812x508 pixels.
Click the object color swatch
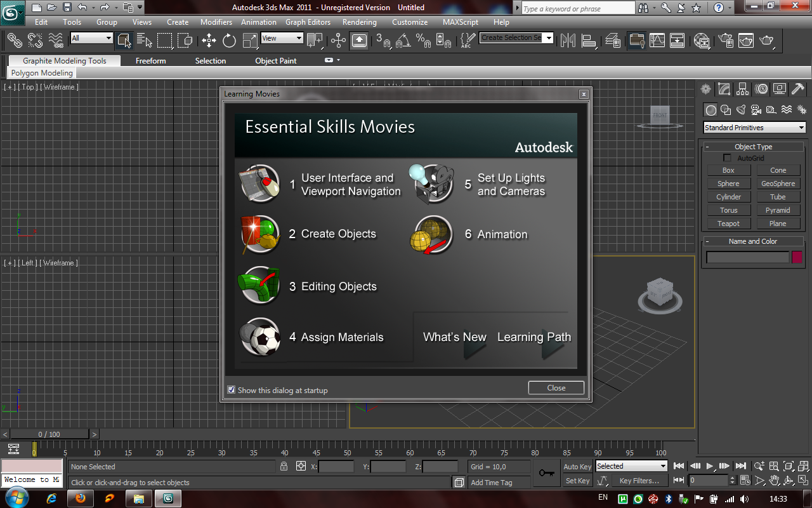coord(797,257)
